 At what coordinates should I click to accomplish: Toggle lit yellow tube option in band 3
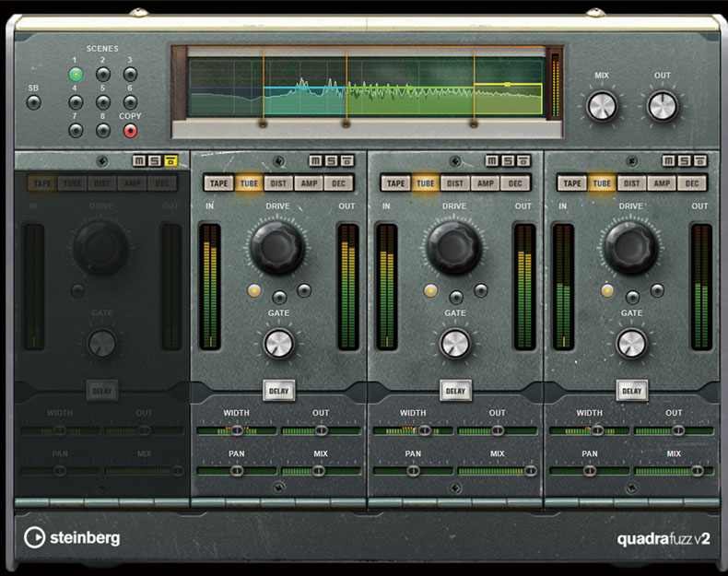tap(430, 290)
